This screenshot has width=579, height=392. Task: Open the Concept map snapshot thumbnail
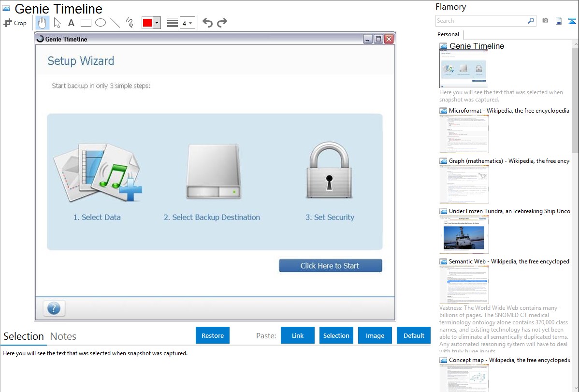pyautogui.click(x=464, y=378)
